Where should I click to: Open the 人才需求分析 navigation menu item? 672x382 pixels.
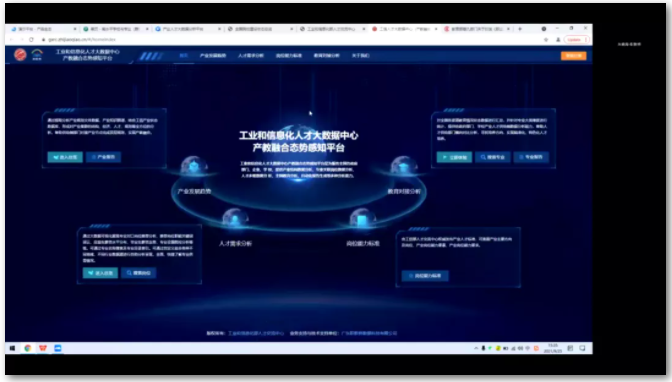click(251, 55)
